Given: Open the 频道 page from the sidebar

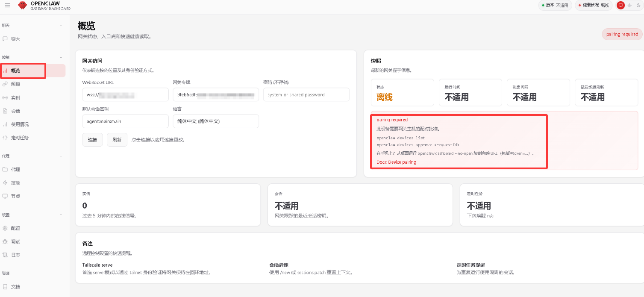Looking at the screenshot, I should coord(16,84).
